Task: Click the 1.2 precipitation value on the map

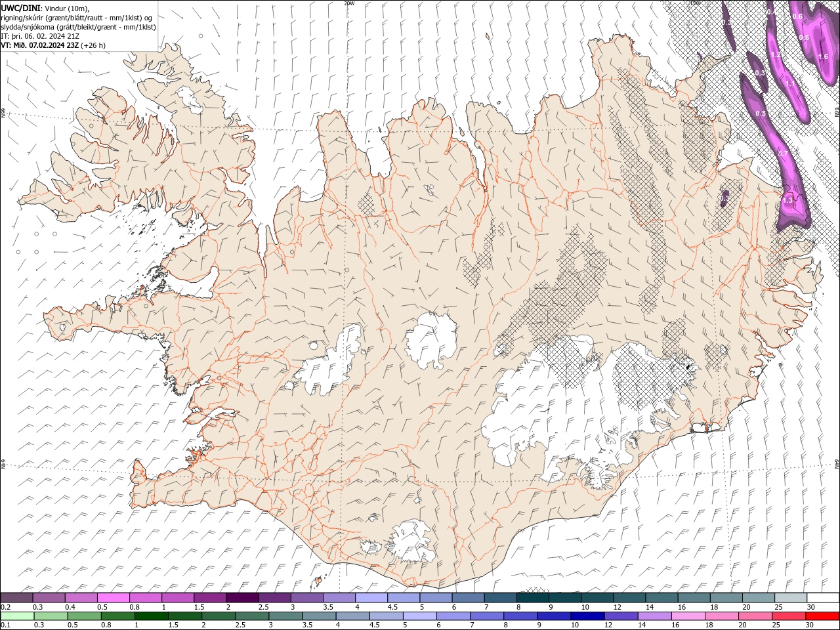Action: point(776,54)
